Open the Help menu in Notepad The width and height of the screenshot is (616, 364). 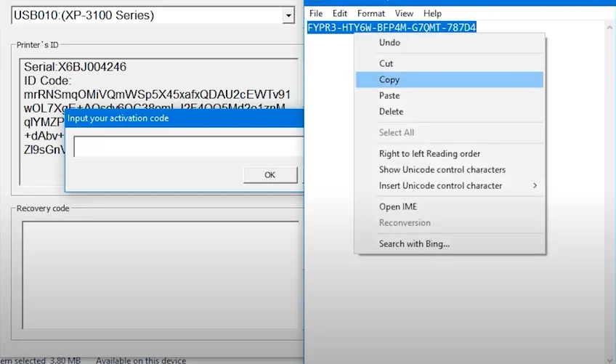click(432, 14)
